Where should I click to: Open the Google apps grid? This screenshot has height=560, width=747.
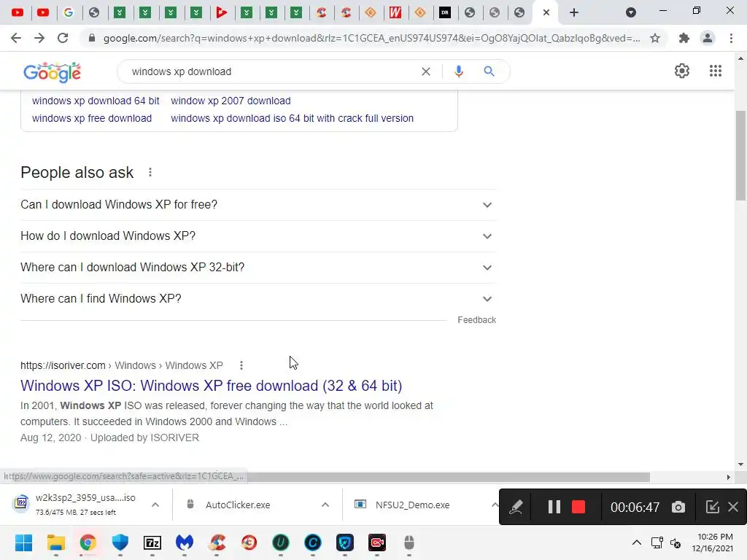[x=715, y=71]
